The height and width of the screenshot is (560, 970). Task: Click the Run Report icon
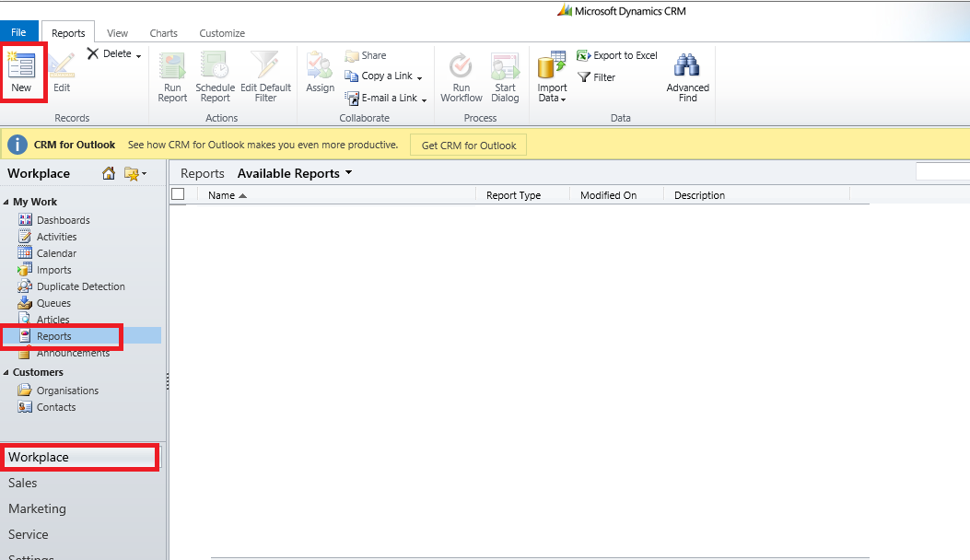click(x=172, y=65)
